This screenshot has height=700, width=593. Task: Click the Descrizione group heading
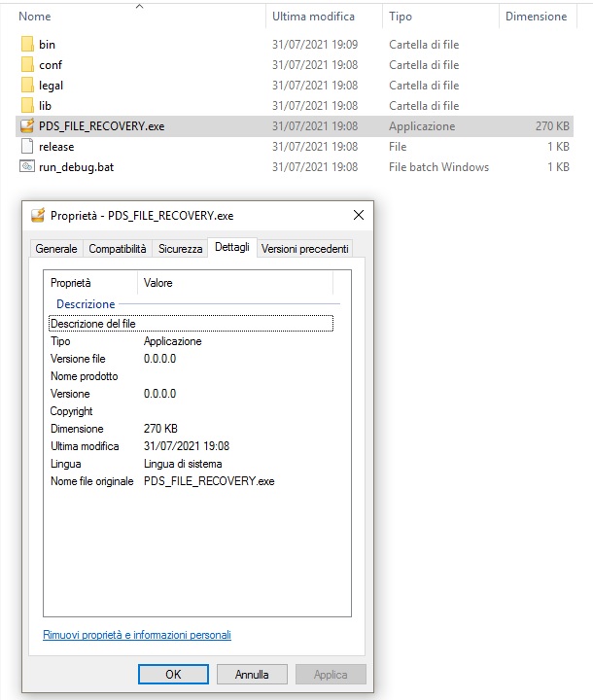(86, 304)
